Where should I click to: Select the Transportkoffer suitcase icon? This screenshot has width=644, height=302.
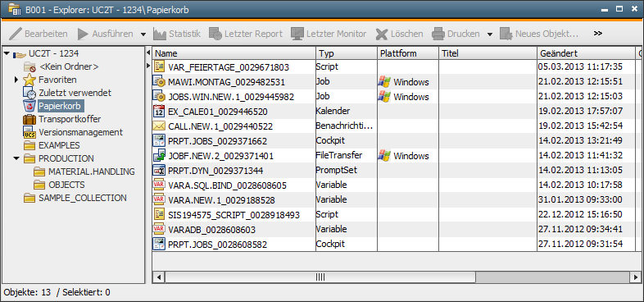pos(29,119)
